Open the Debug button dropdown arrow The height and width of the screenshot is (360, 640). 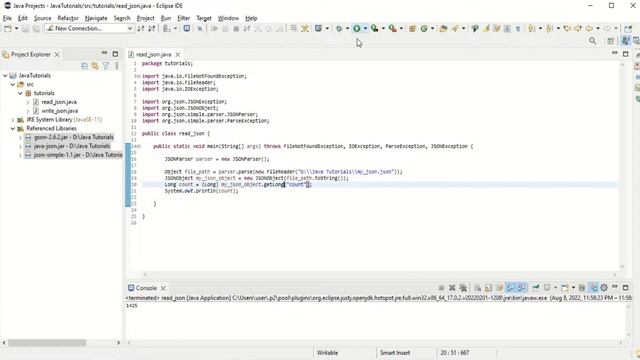coord(347,29)
